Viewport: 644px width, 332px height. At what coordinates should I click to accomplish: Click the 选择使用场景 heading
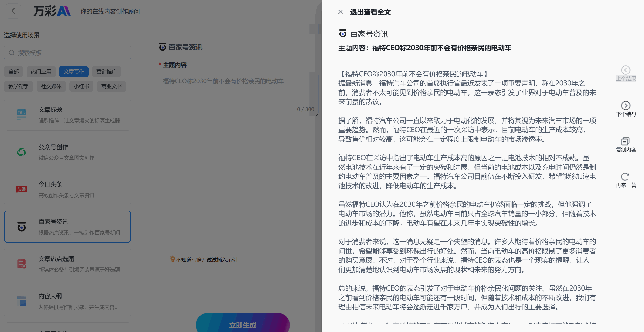point(22,35)
